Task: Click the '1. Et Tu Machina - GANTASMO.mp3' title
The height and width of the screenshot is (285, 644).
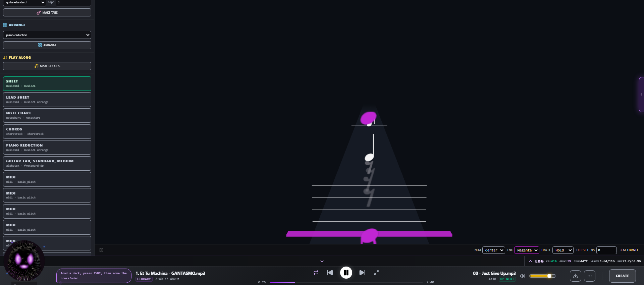Action: point(170,273)
